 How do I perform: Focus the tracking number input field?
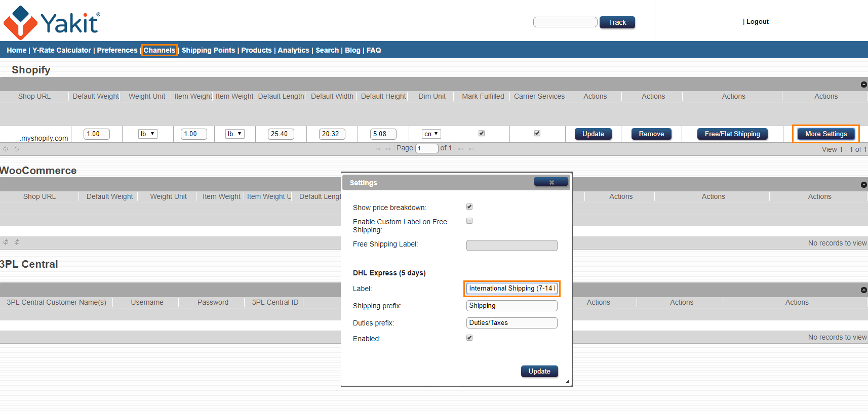click(x=565, y=22)
